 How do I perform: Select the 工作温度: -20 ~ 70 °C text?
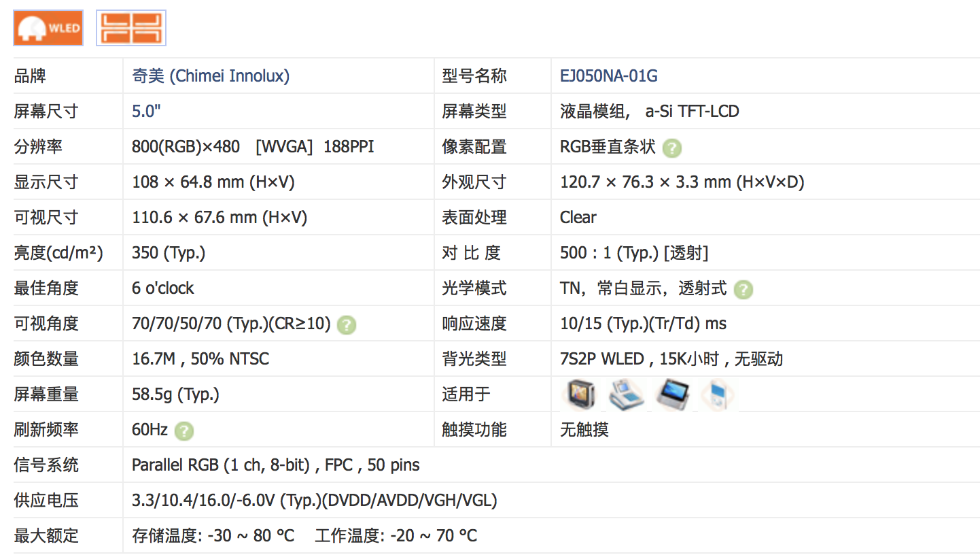coord(396,535)
